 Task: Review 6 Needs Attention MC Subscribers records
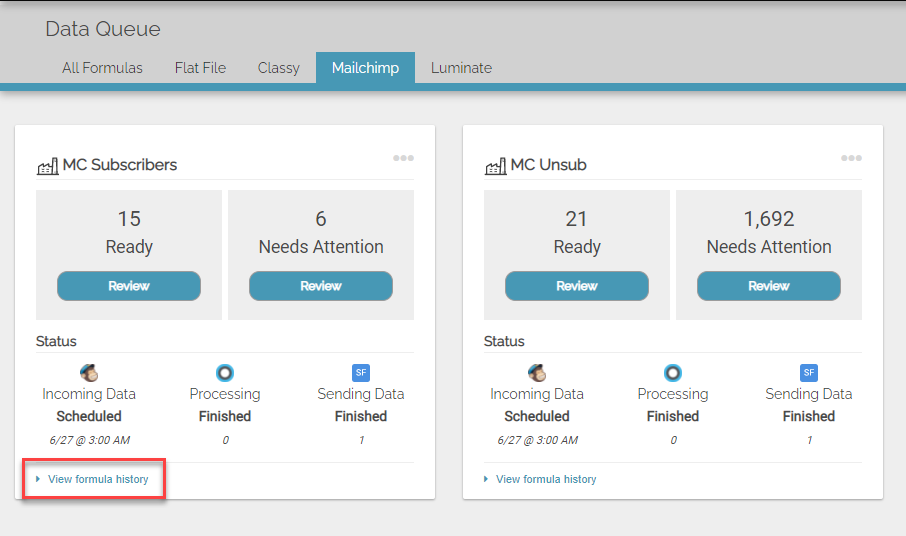click(321, 286)
